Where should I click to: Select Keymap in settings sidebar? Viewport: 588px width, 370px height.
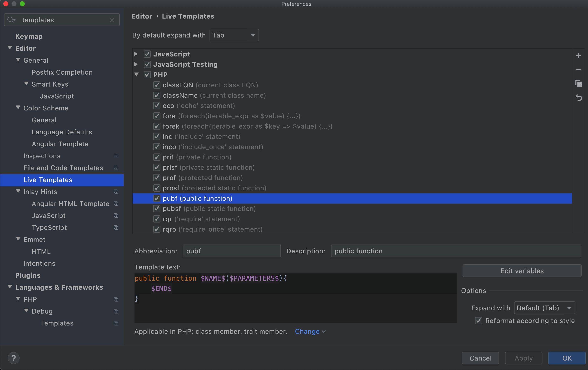tap(29, 36)
